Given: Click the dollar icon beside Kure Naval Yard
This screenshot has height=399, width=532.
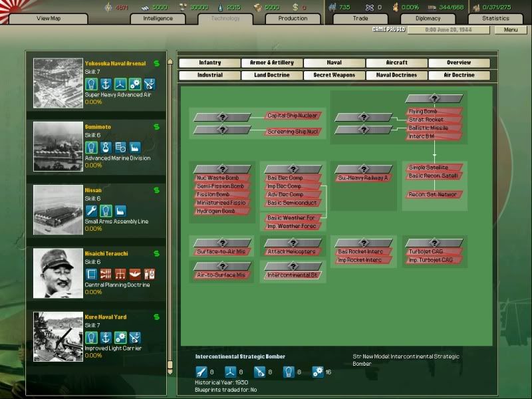Looking at the screenshot, I should point(156,317).
